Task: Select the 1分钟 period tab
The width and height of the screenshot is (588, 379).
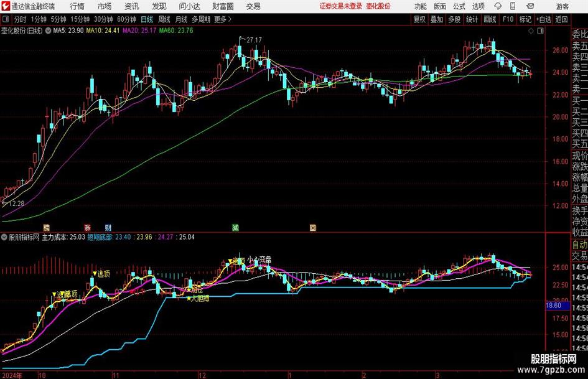Action: pyautogui.click(x=38, y=19)
